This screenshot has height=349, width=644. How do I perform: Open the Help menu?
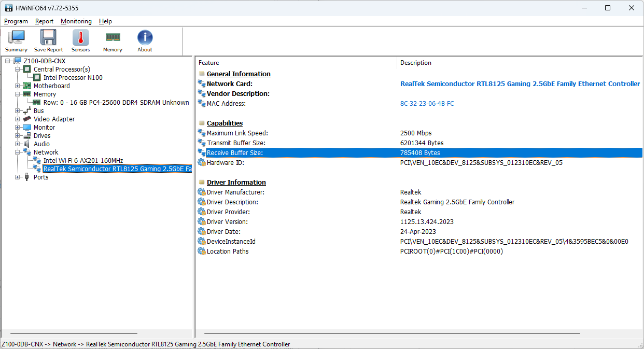tap(105, 21)
